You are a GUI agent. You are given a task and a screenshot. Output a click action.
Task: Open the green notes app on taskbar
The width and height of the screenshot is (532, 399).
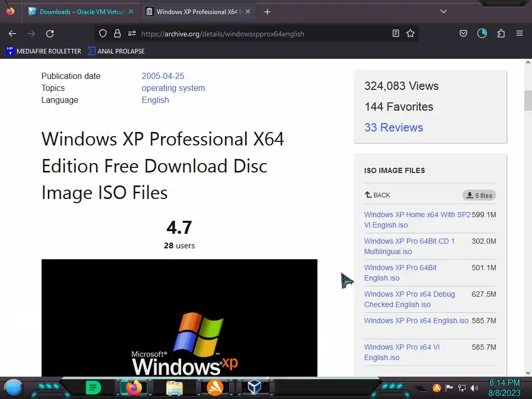pyautogui.click(x=94, y=388)
